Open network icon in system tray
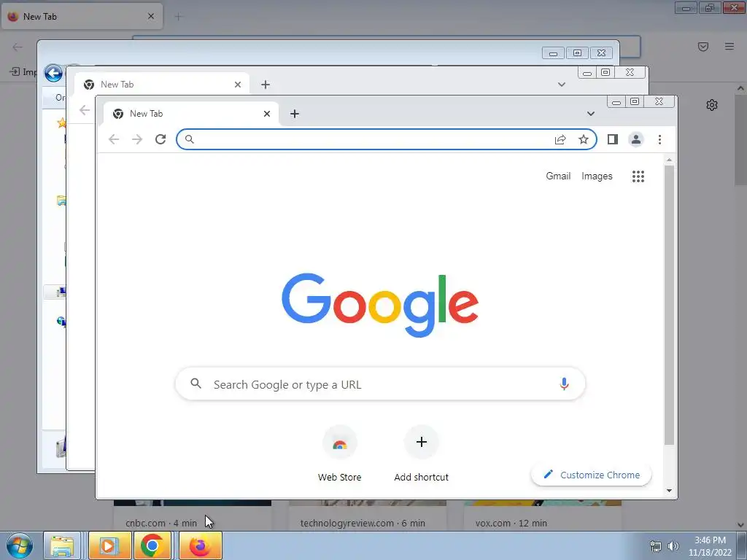The height and width of the screenshot is (560, 747). (x=656, y=546)
